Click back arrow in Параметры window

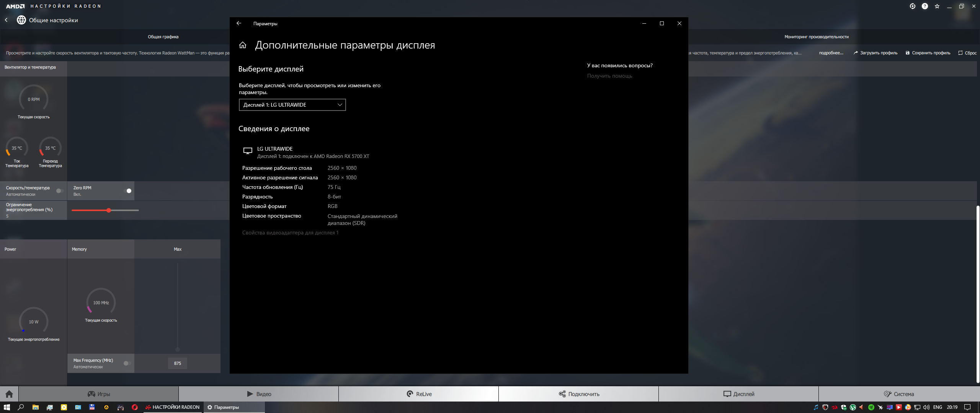tap(239, 23)
